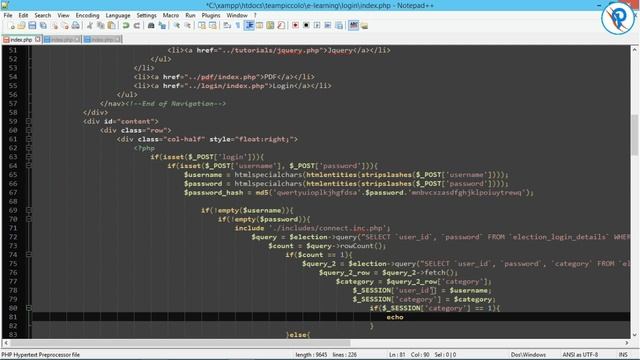Close the active index.php tab
This screenshot has height=360, width=640.
point(38,39)
